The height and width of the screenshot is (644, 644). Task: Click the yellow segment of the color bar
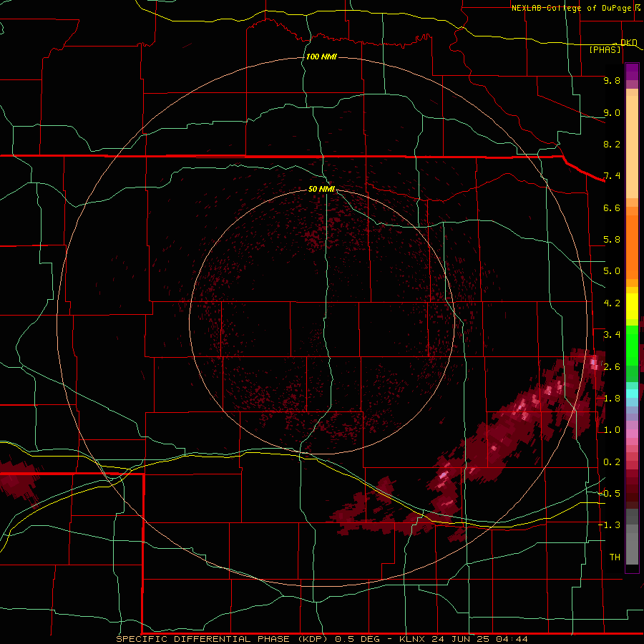pyautogui.click(x=632, y=306)
